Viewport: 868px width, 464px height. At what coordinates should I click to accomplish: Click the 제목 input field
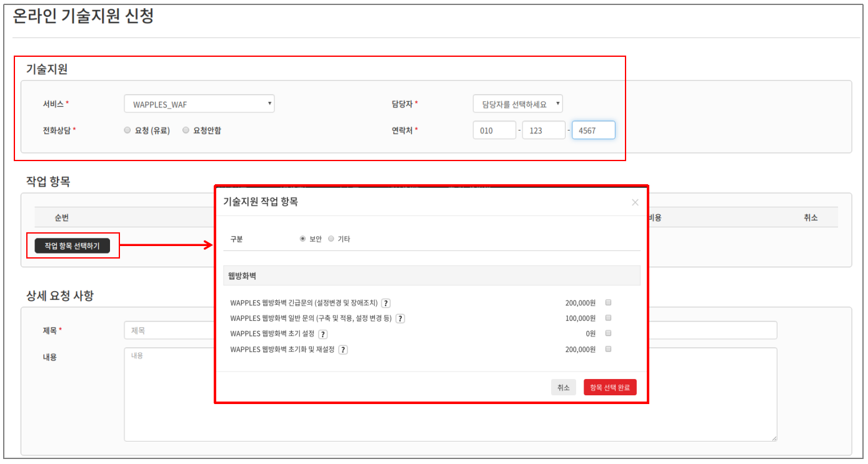point(451,330)
